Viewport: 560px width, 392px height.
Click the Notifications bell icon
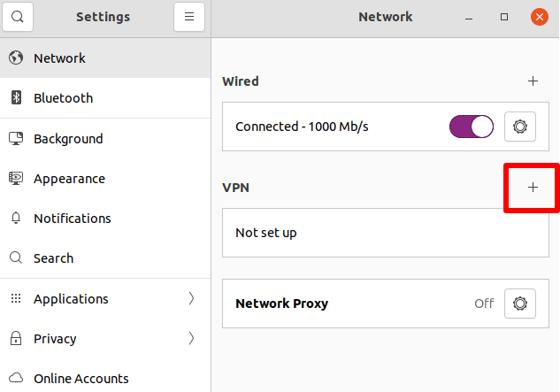point(16,219)
